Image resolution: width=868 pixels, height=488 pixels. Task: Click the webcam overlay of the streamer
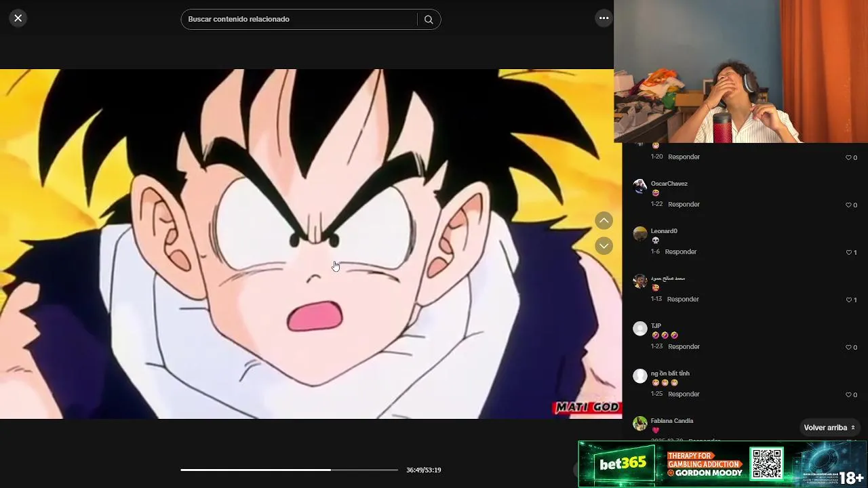[x=741, y=71]
